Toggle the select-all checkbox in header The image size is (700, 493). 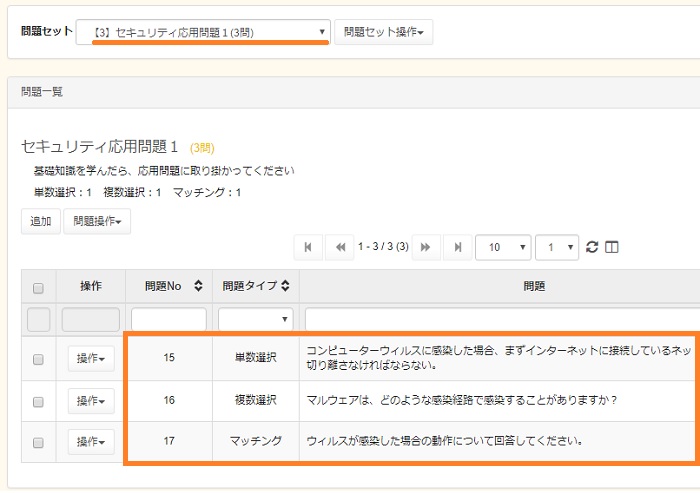[38, 288]
